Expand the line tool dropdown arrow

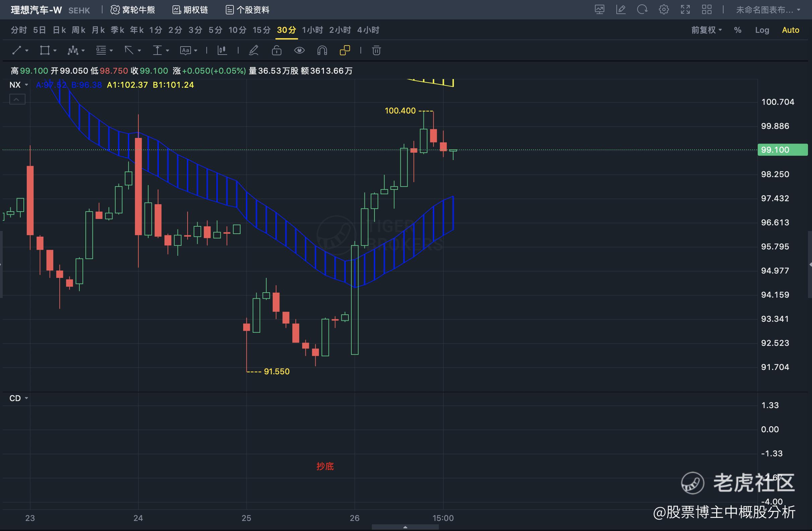[26, 51]
